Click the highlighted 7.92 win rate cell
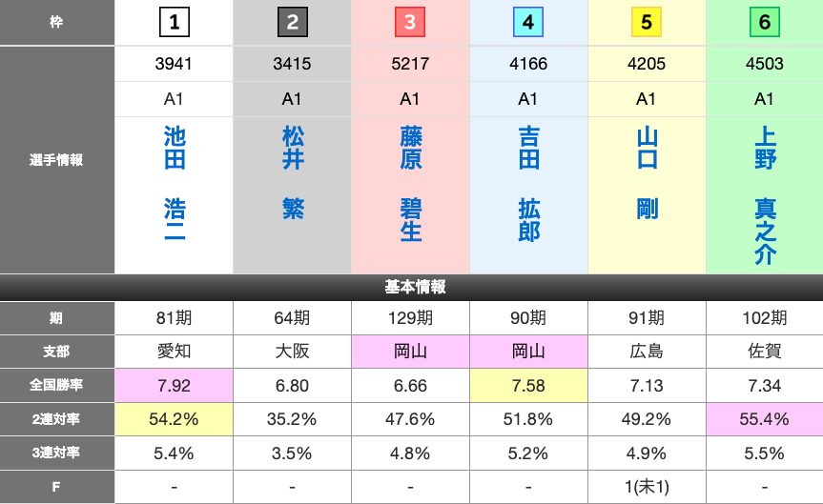Screen dimensions: 823x504 tap(174, 385)
